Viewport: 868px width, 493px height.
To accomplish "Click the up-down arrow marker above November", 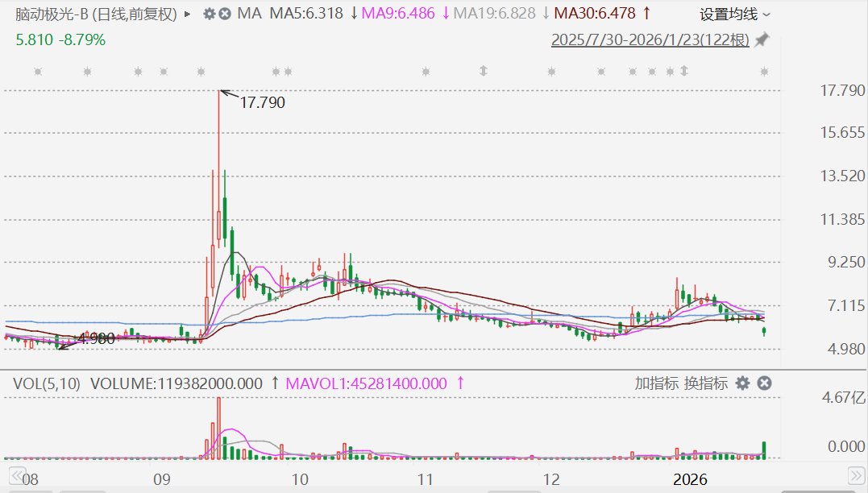I will point(484,71).
